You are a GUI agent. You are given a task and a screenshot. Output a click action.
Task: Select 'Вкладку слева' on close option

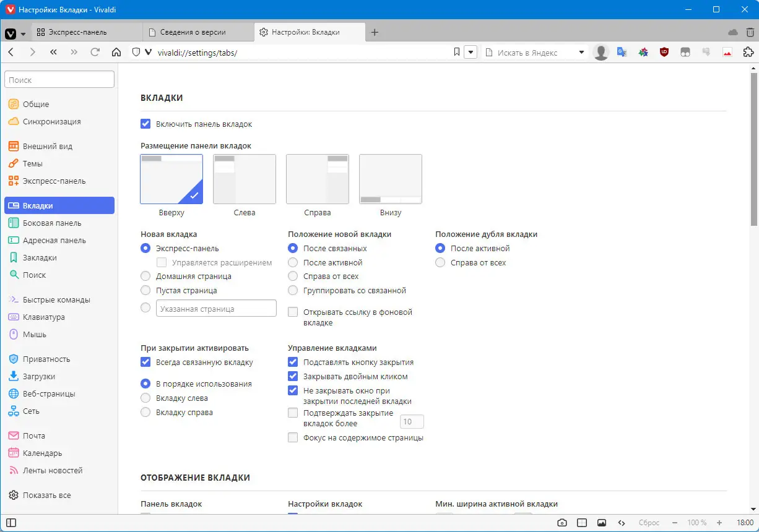[x=145, y=398]
